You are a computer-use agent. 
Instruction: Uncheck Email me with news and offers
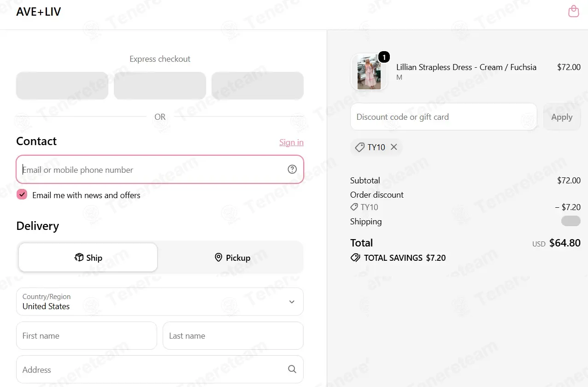[22, 194]
